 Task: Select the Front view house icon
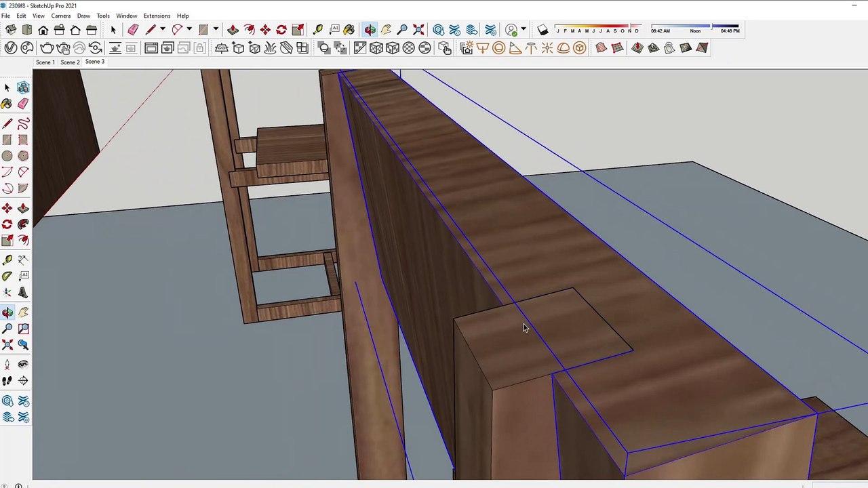pos(43,30)
